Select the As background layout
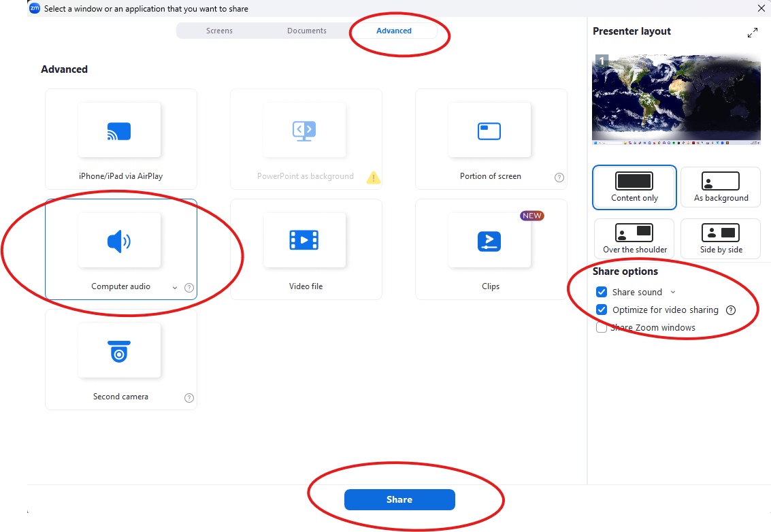Image resolution: width=771 pixels, height=532 pixels. [x=721, y=187]
